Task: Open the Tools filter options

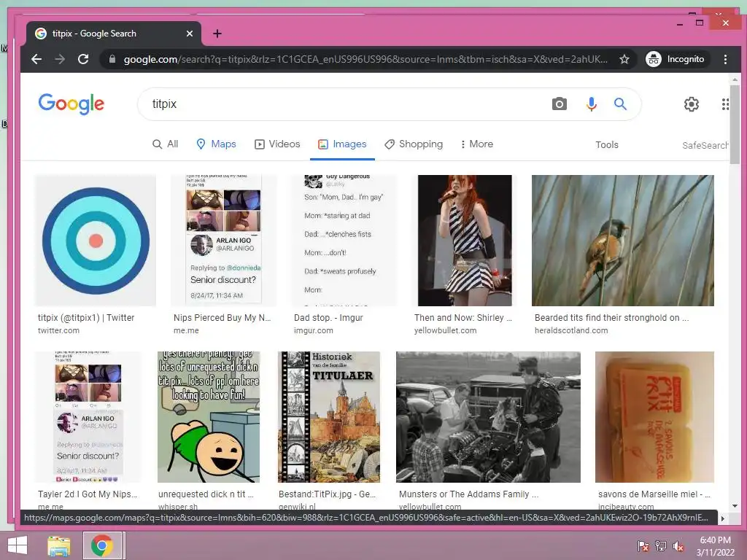Action: [x=606, y=145]
